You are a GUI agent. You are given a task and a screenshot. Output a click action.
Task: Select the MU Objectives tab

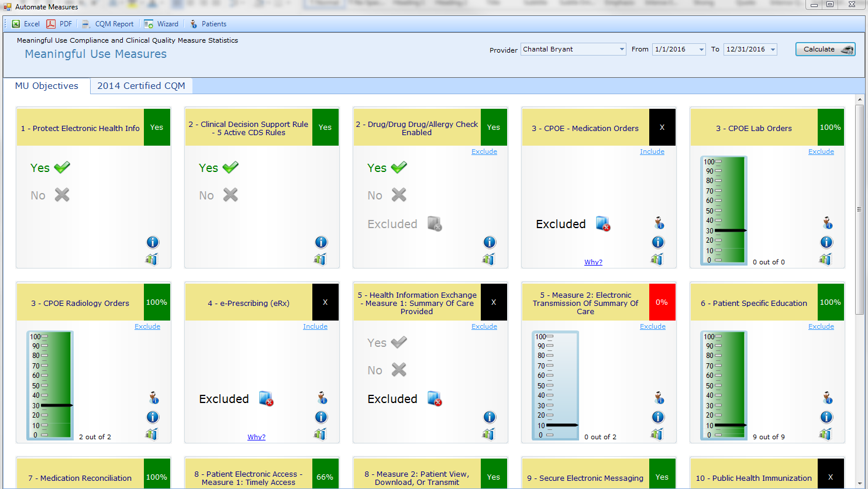pos(47,86)
